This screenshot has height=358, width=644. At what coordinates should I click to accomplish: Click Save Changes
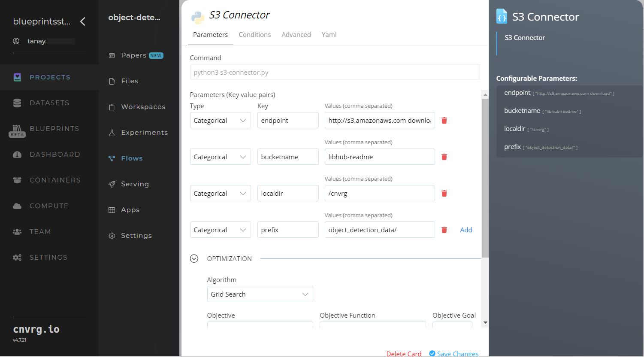(454, 354)
